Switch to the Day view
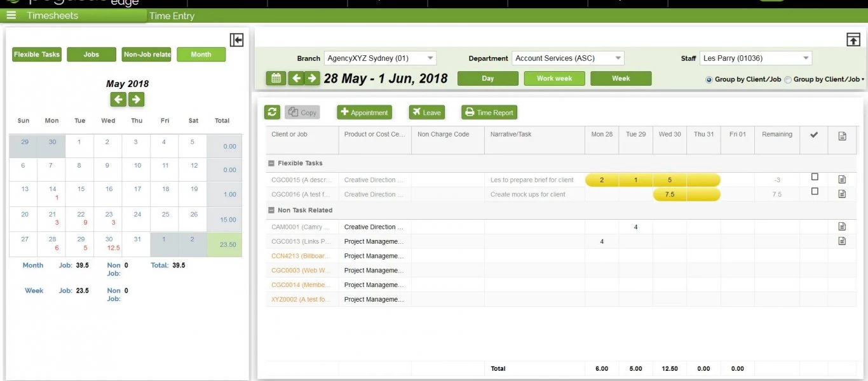This screenshot has width=868, height=381. pyautogui.click(x=487, y=79)
